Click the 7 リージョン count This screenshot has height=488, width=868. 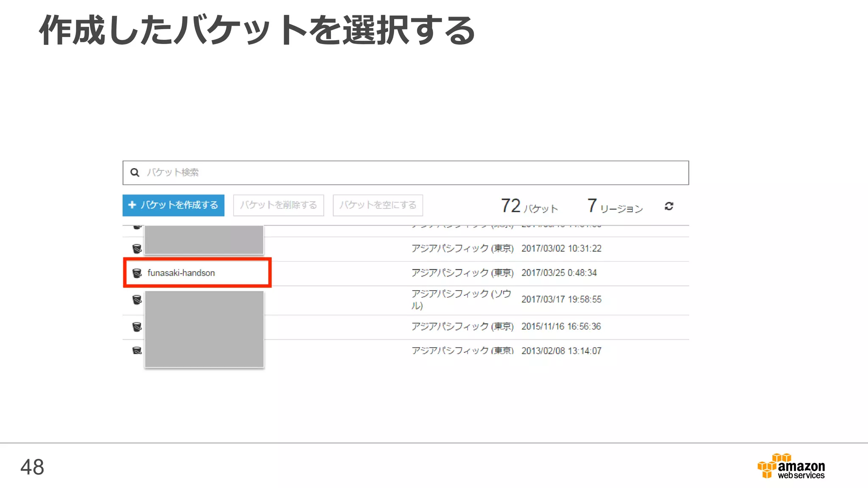[x=615, y=206]
